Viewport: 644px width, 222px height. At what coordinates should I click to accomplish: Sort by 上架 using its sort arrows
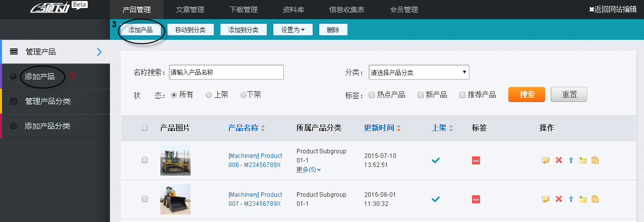pos(451,128)
